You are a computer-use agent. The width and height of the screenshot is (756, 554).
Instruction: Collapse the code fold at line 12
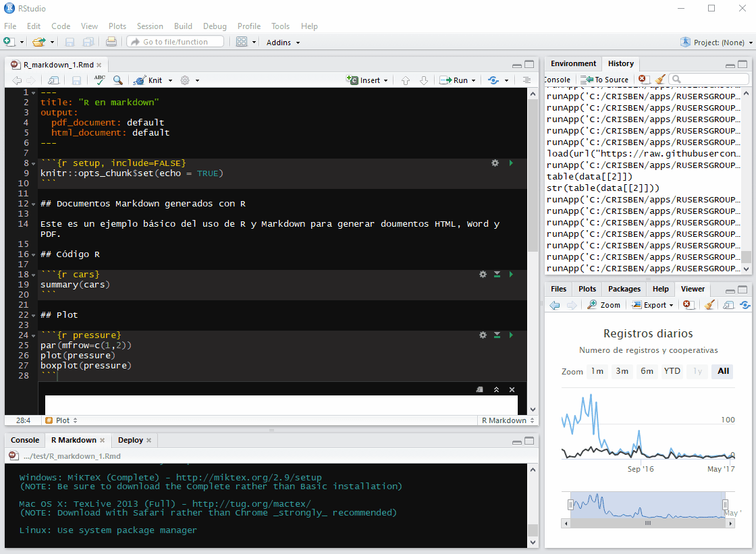pyautogui.click(x=33, y=204)
